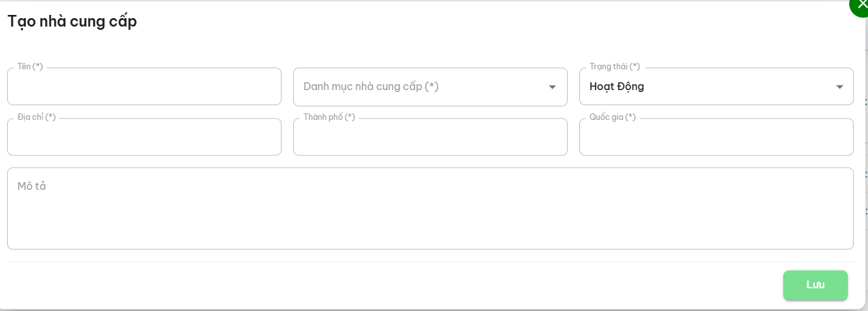868x311 pixels.
Task: Click into the Địa chỉ field
Action: [144, 139]
